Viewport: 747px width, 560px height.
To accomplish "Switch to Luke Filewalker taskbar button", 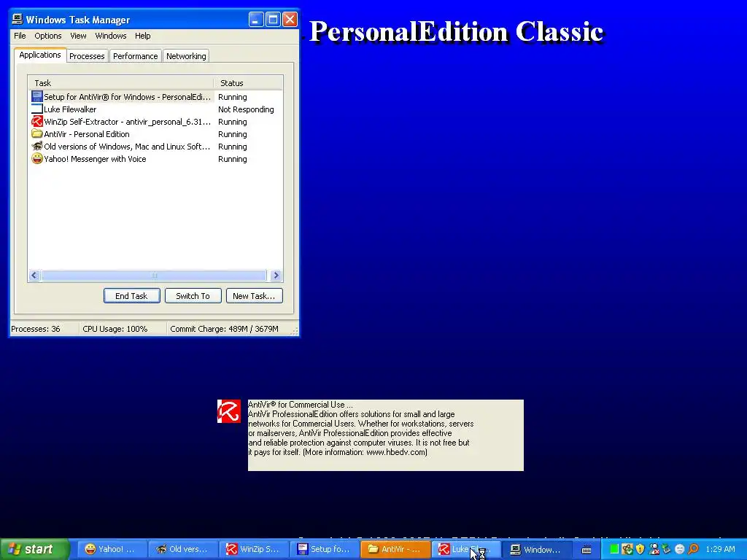I will pyautogui.click(x=466, y=549).
